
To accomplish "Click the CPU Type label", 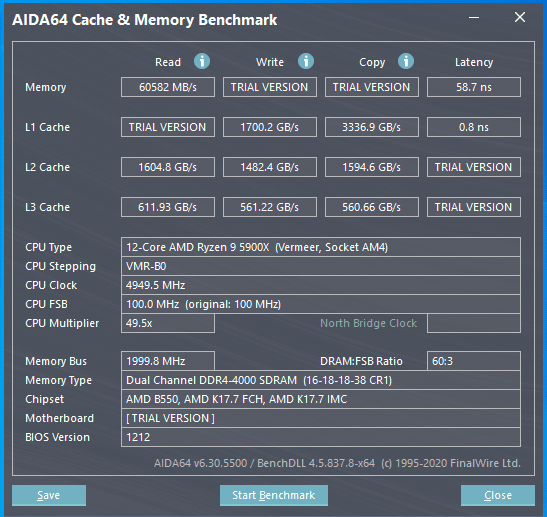I will pos(48,247).
